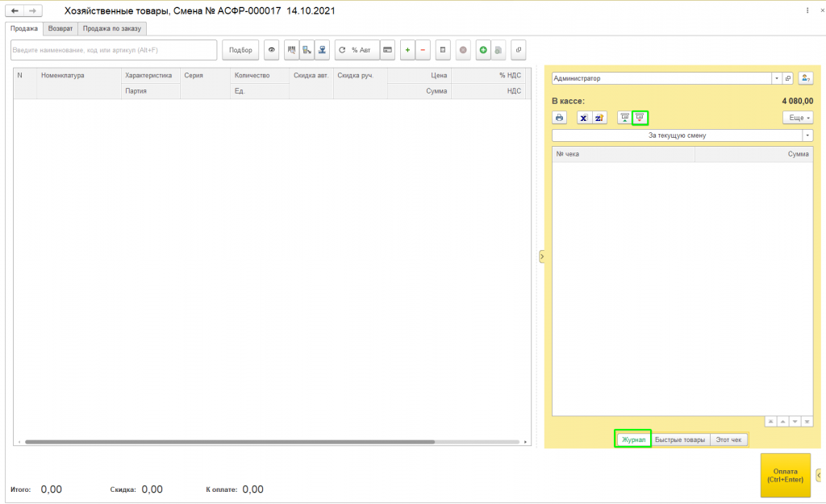Click the yellow Оплата (Ctrl+Enter) button
Screen dimensions: 826x504
pos(786,475)
